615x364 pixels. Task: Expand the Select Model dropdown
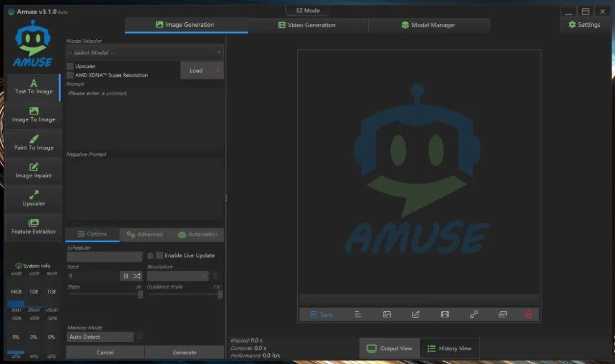tap(145, 52)
